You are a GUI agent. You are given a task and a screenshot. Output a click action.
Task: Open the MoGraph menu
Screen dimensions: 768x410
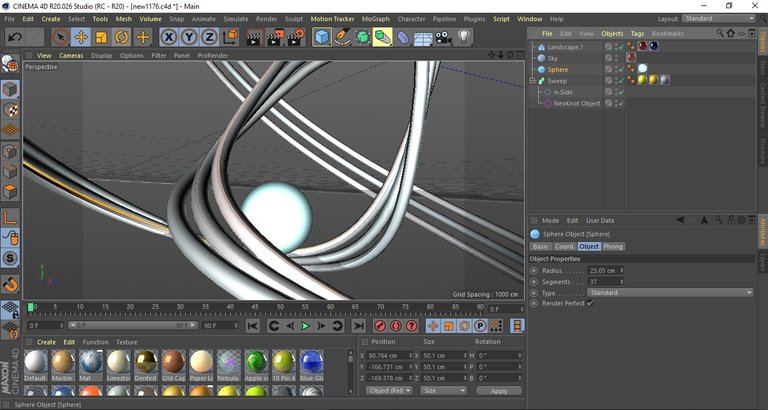[x=376, y=18]
